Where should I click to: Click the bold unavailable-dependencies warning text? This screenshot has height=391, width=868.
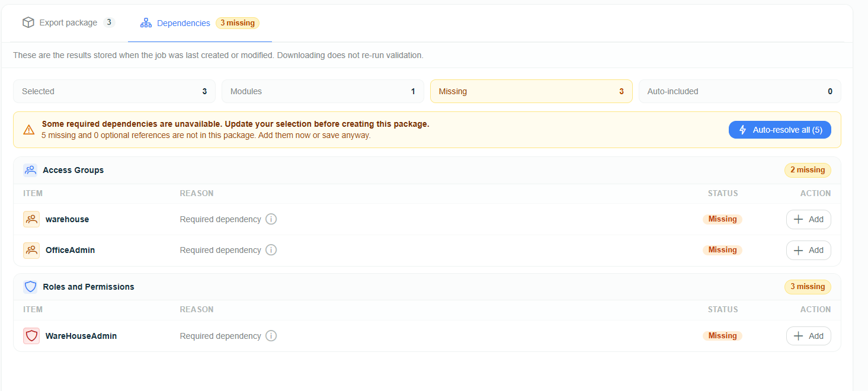[x=235, y=124]
